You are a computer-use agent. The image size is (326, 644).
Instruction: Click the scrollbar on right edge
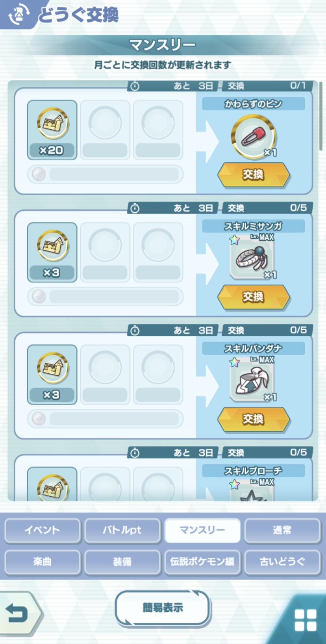click(x=321, y=116)
